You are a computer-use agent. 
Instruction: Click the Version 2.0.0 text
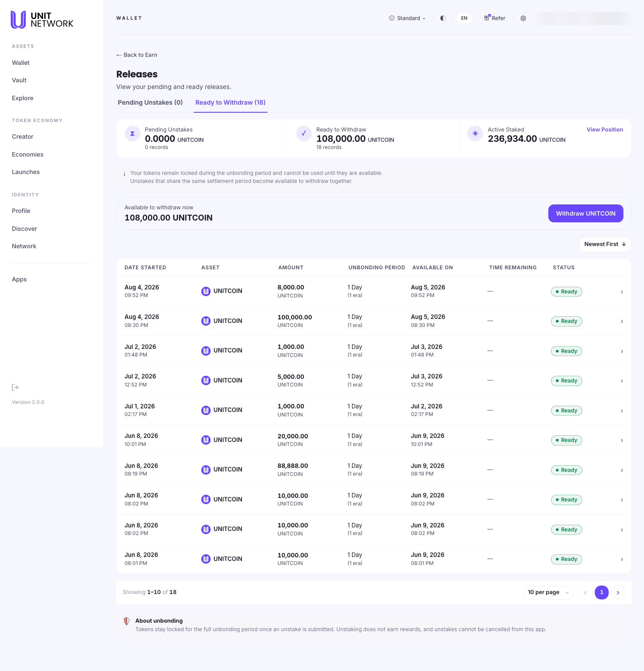[28, 402]
